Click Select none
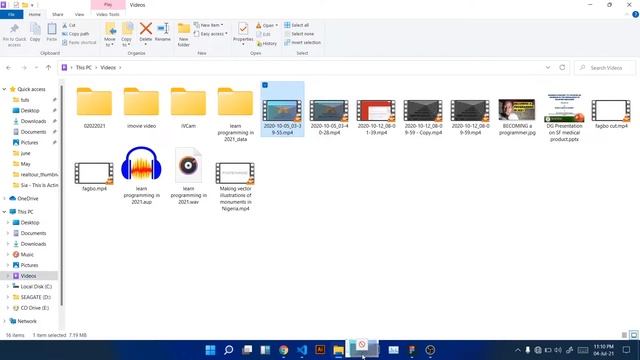The image size is (640, 360). click(x=299, y=34)
